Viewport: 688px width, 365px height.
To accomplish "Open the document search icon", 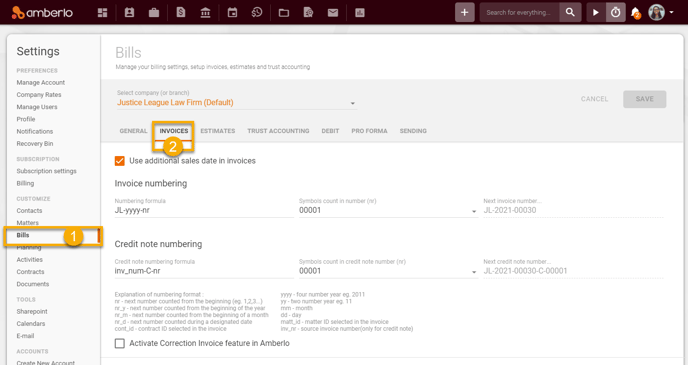I will click(x=308, y=13).
